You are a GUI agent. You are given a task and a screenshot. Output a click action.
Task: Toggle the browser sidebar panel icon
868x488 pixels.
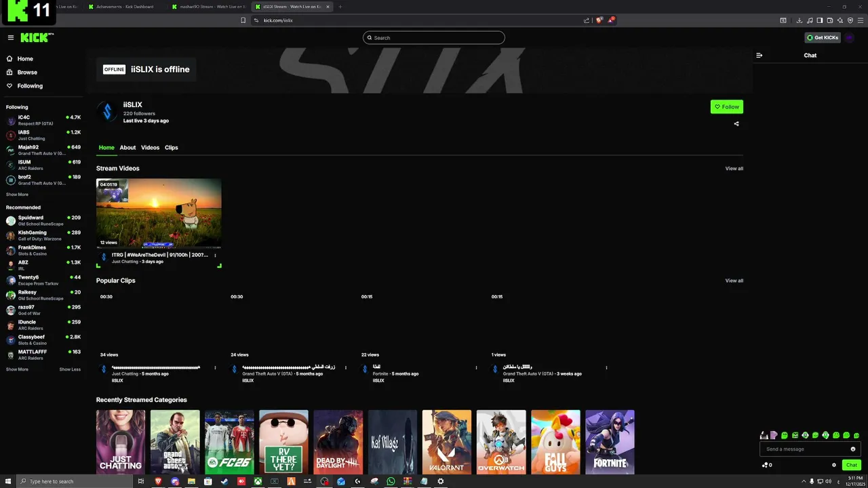820,20
